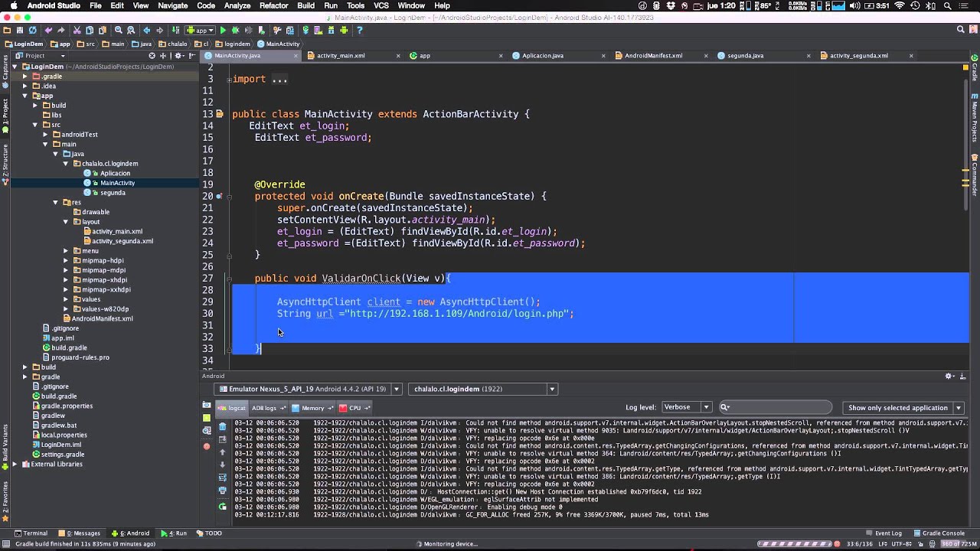
Task: Open the AVD Manager toolbar icon
Action: [x=317, y=31]
